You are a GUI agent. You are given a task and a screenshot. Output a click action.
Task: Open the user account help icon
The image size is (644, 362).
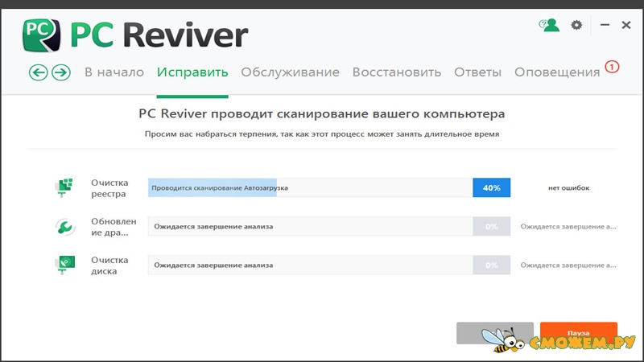(549, 26)
